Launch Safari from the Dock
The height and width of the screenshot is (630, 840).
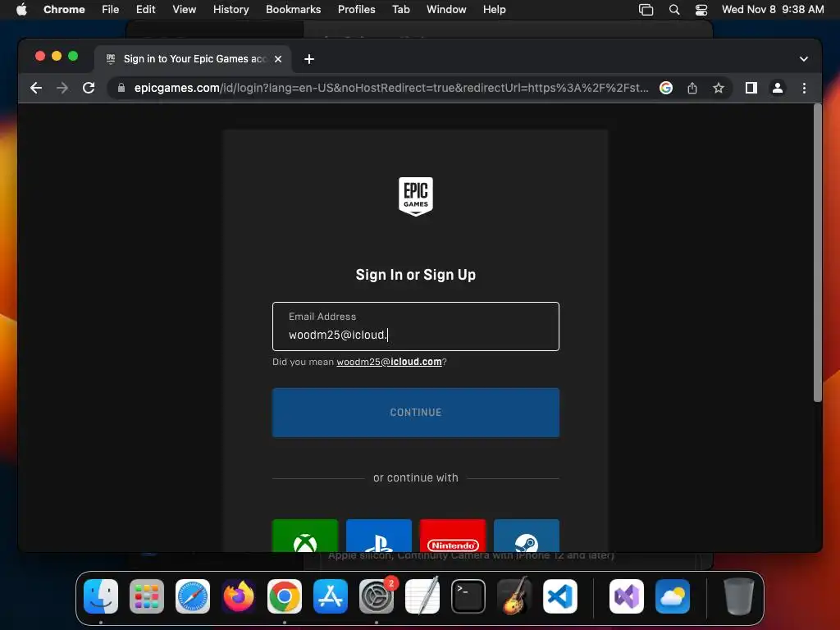[193, 596]
